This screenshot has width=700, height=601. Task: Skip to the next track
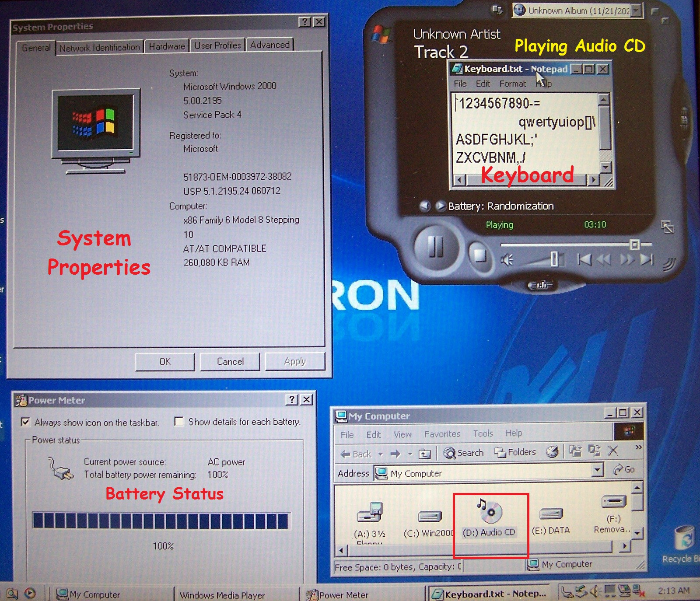(647, 259)
